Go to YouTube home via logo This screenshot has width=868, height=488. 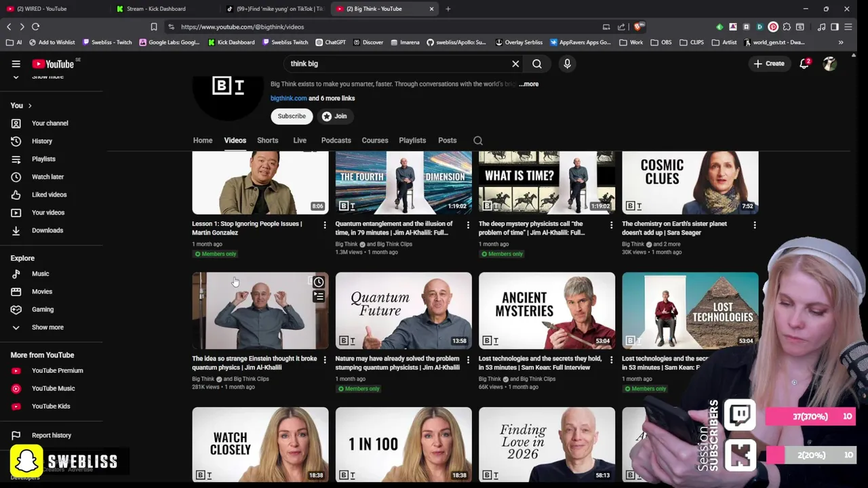pos(53,64)
